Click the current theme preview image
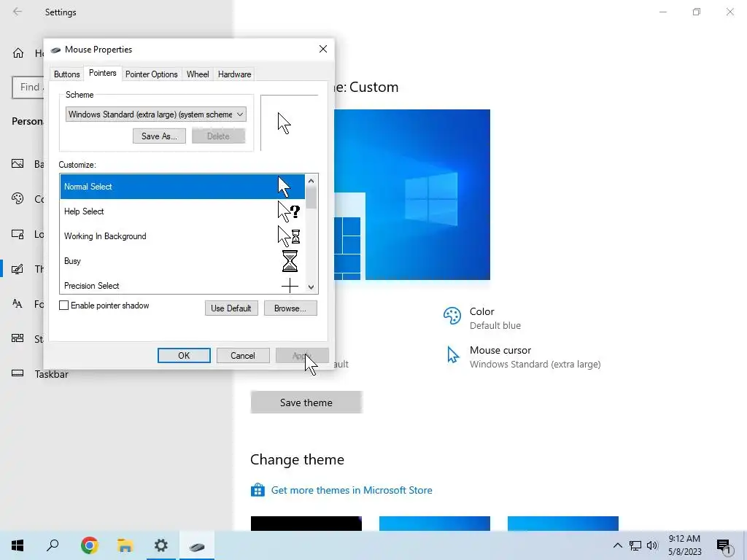Image resolution: width=747 pixels, height=560 pixels. 412,194
